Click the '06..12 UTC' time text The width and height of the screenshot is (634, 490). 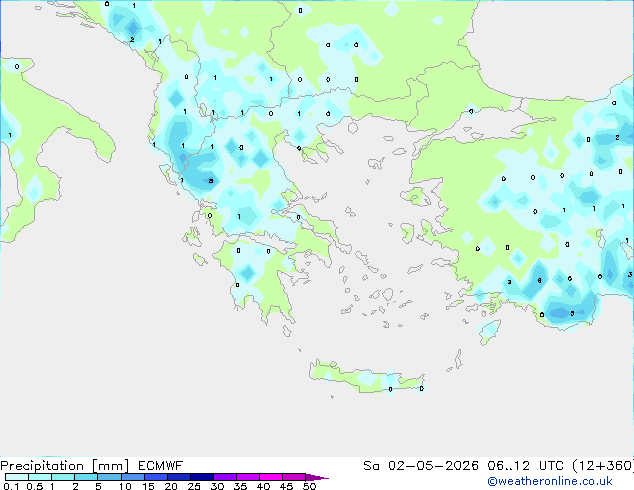526,466
